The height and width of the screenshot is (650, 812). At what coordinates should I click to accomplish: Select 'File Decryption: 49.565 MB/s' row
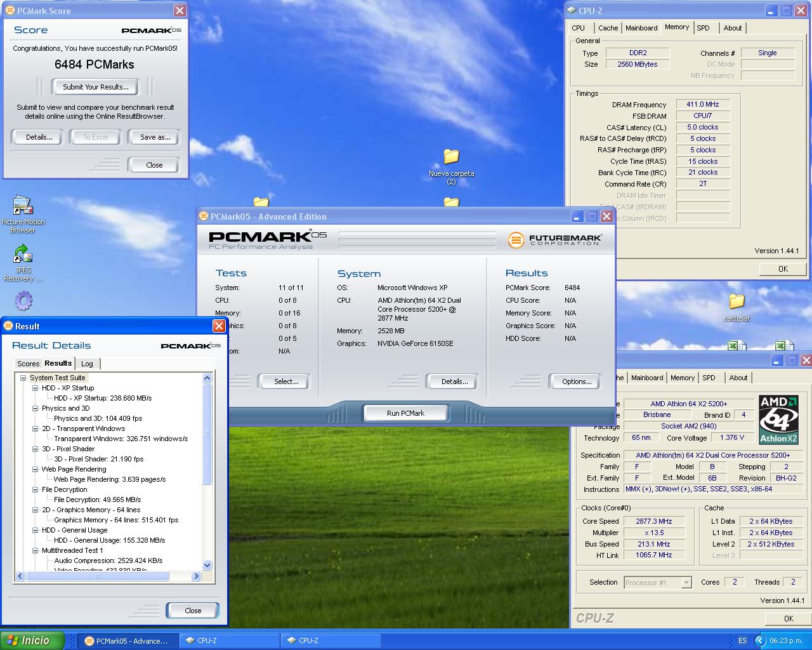coord(97,500)
